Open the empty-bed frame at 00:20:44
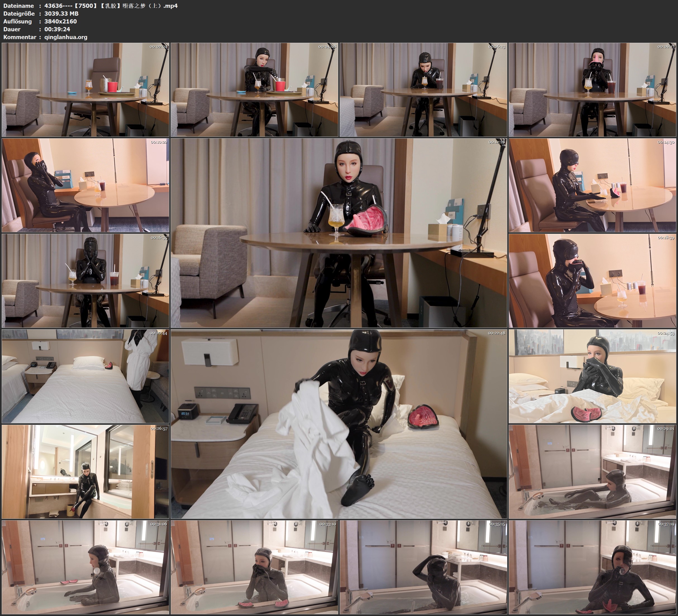 pyautogui.click(x=85, y=376)
